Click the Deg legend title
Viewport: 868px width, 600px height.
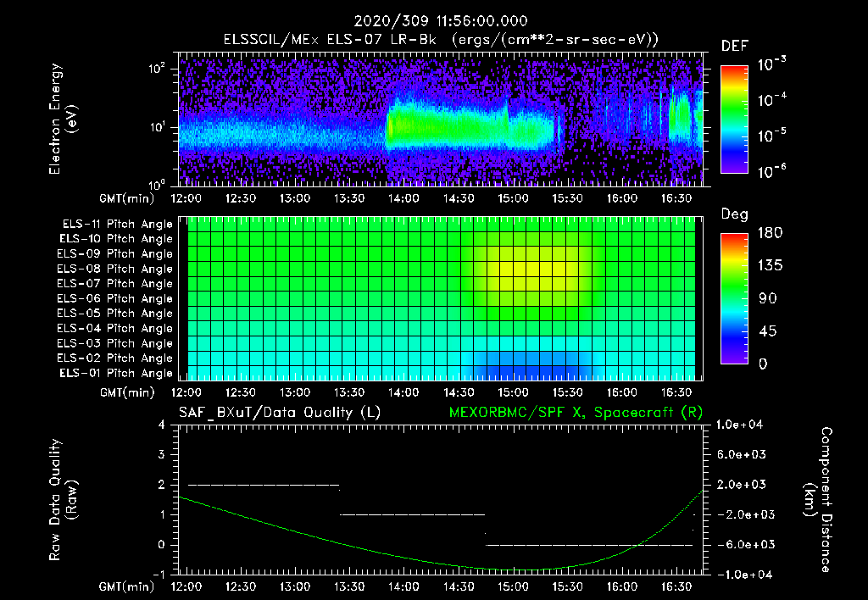pos(734,214)
